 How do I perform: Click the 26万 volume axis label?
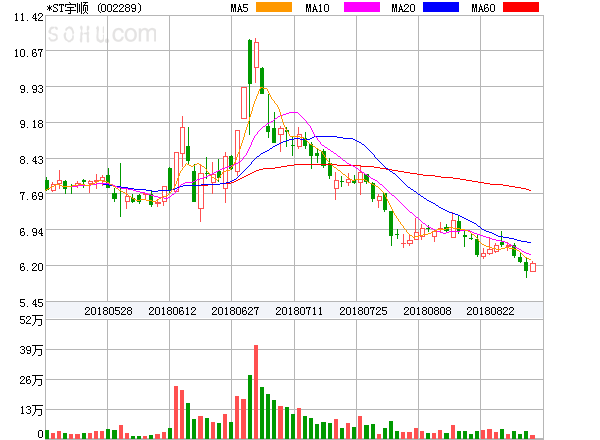[31, 380]
